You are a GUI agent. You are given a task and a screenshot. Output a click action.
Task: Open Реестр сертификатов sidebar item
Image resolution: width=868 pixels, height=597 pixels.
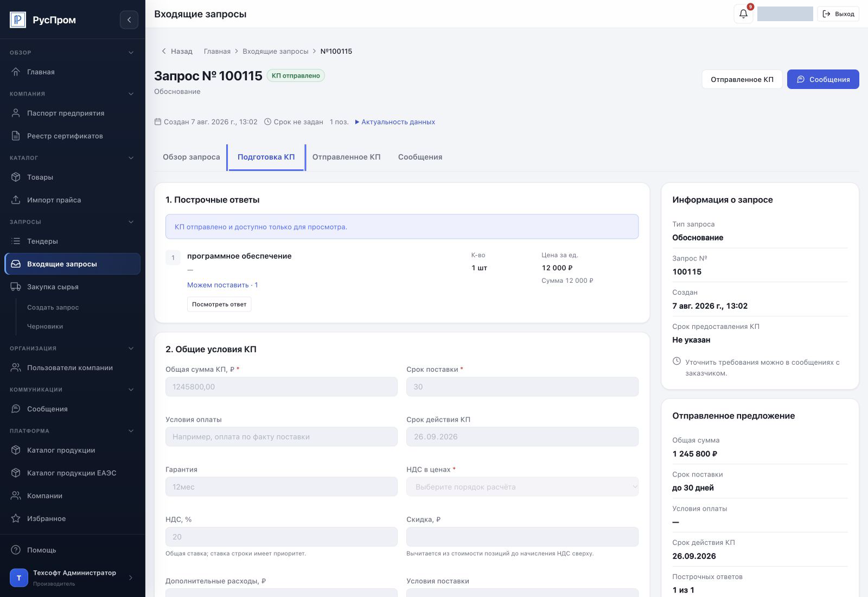[x=72, y=136]
